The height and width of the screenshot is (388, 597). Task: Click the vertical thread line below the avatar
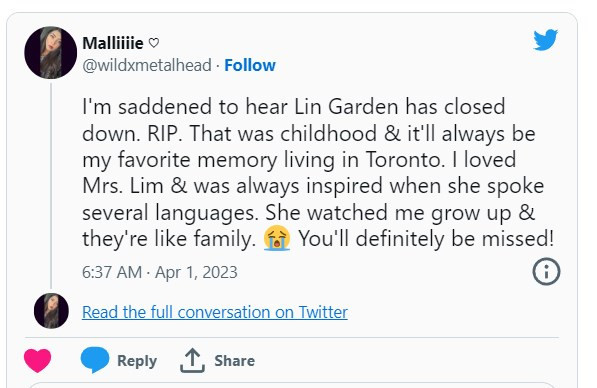click(x=51, y=186)
